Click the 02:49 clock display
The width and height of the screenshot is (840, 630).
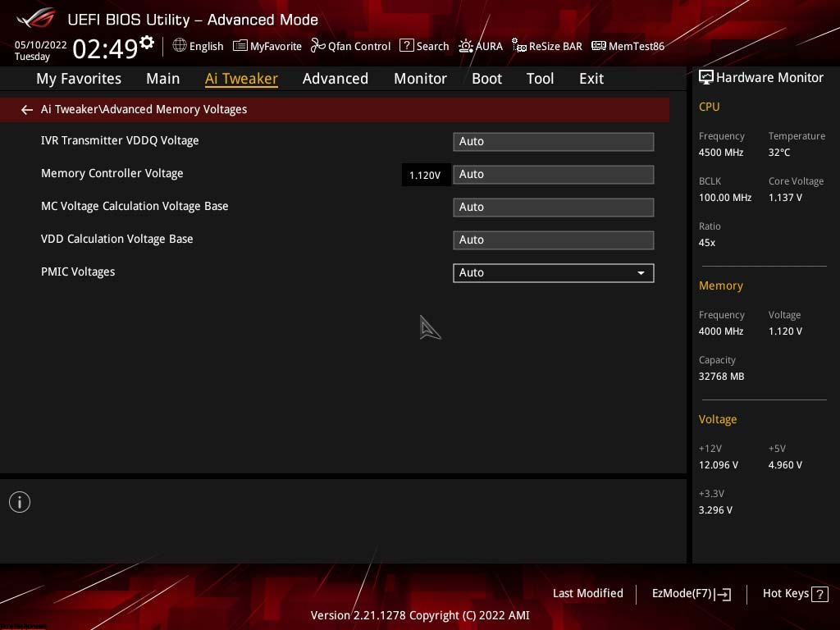tap(105, 48)
